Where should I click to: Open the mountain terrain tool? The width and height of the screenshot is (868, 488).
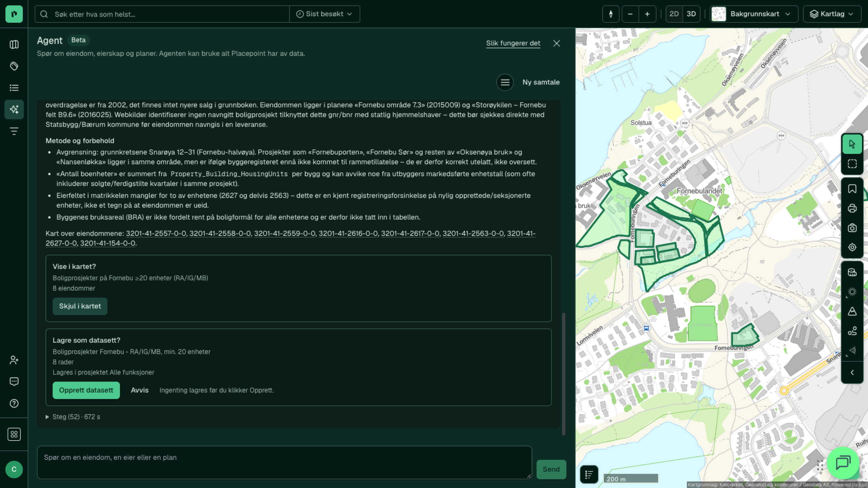coord(852,311)
